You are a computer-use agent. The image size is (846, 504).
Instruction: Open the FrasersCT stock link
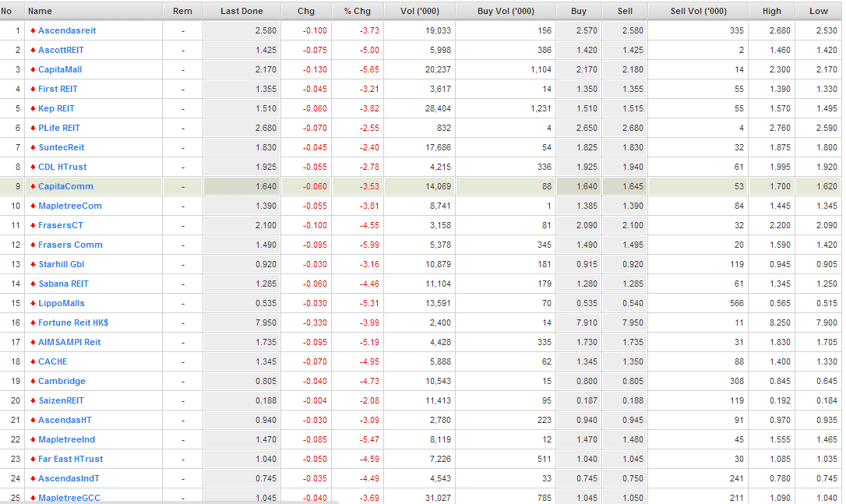61,225
